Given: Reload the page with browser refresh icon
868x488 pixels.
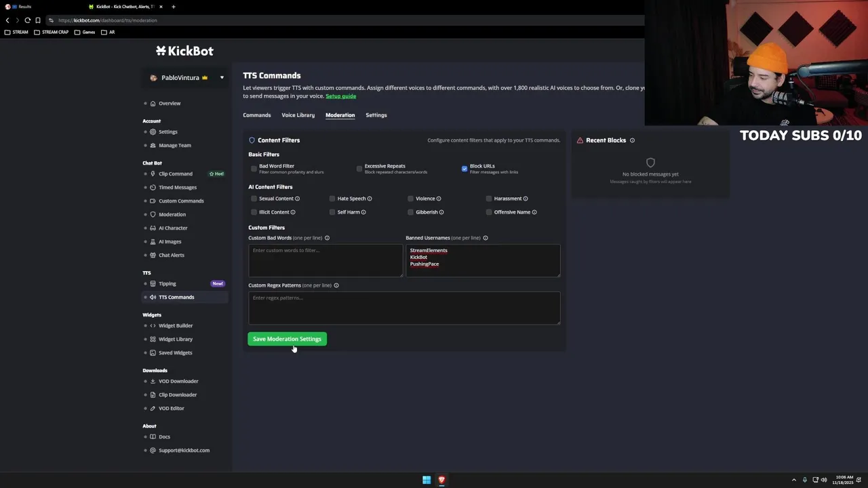Looking at the screenshot, I should coord(27,20).
